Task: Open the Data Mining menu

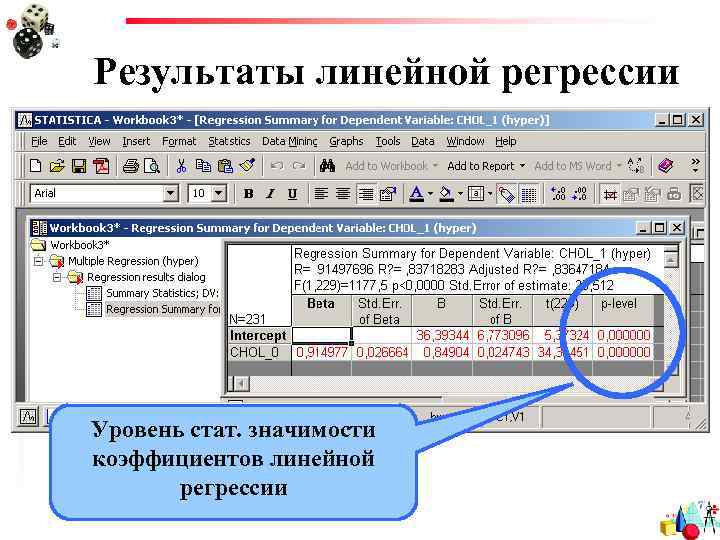Action: click(290, 141)
